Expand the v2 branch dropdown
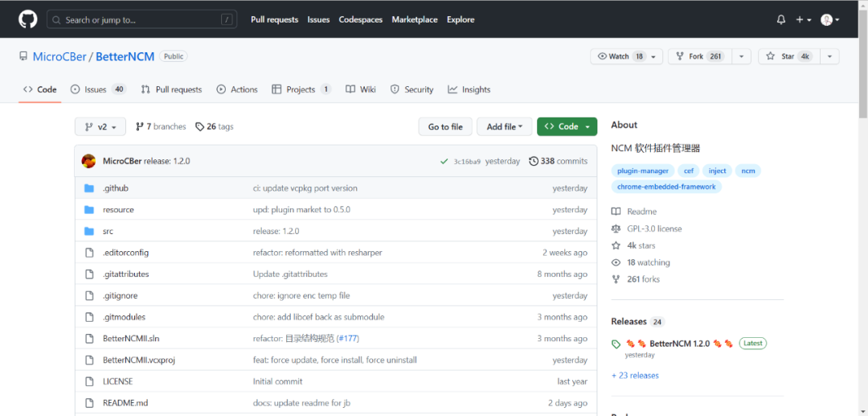 [x=100, y=127]
